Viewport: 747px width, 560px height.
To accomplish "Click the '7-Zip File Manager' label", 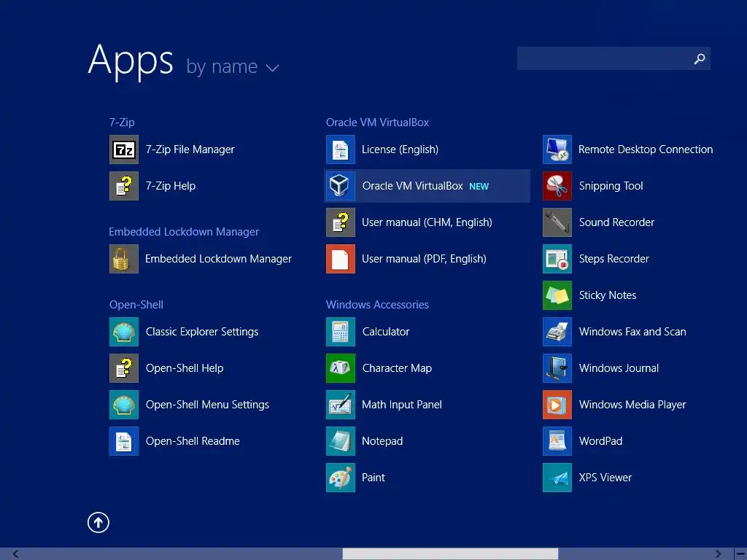I will click(x=190, y=149).
